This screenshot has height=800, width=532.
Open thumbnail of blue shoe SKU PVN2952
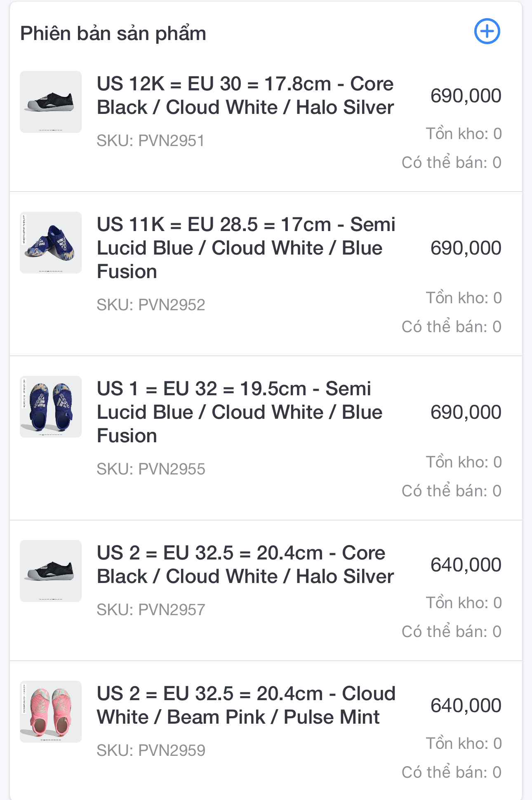pyautogui.click(x=51, y=243)
